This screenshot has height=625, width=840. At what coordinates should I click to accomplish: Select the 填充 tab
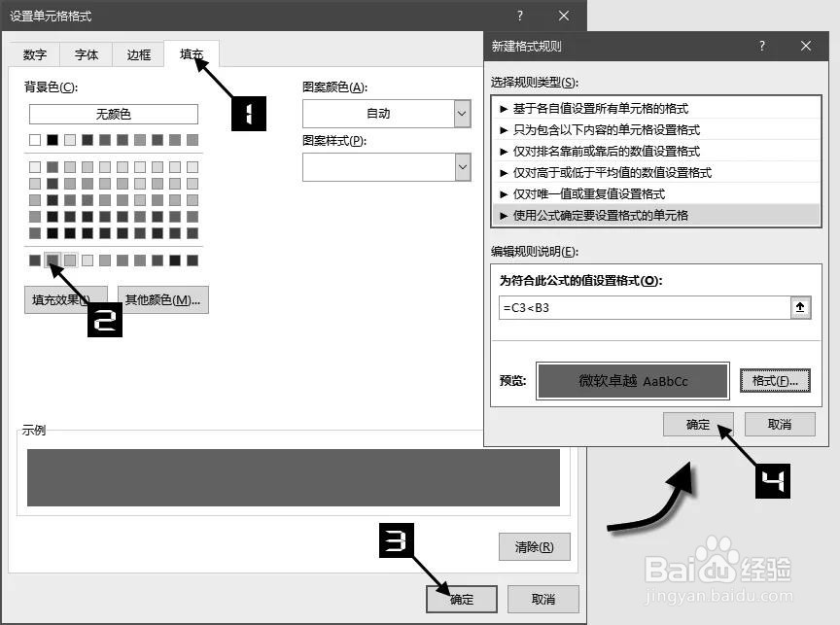click(x=192, y=53)
